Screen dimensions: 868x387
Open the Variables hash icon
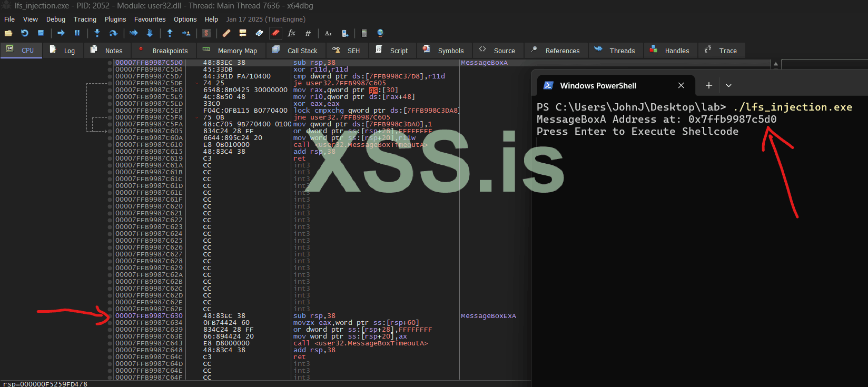(308, 33)
